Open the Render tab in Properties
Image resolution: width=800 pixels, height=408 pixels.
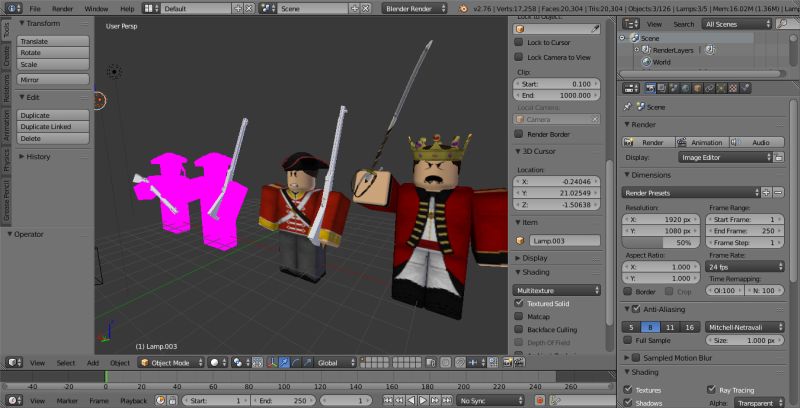[x=650, y=88]
